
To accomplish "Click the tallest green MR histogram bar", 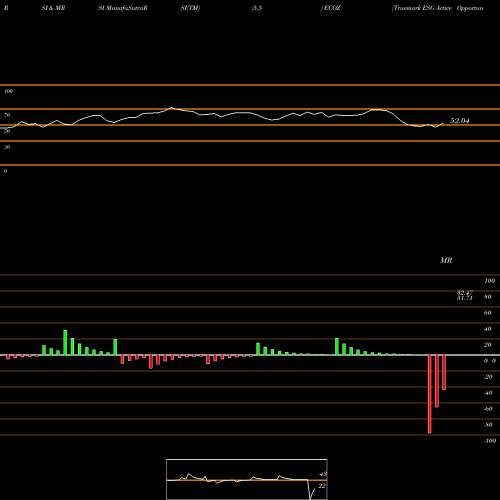I will (65, 342).
